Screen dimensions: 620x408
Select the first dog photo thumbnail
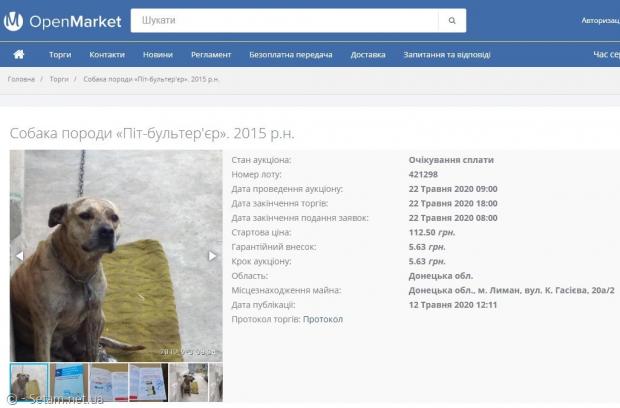[29, 382]
